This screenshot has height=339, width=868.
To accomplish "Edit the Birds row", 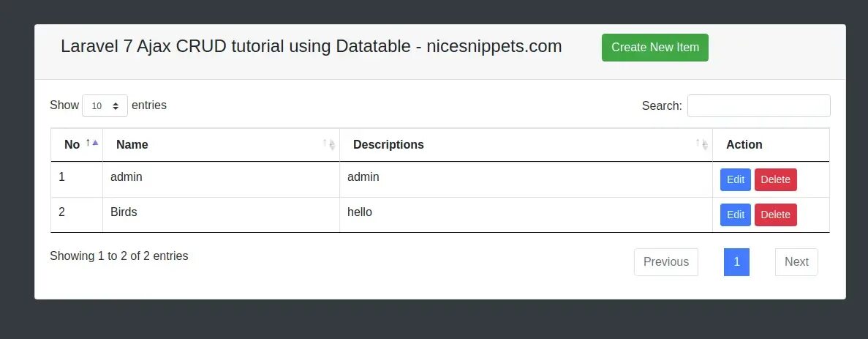I will [x=735, y=215].
